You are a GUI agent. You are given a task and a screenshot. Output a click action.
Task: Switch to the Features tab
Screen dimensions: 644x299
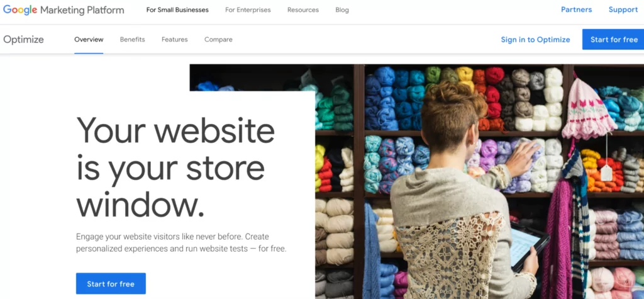pyautogui.click(x=175, y=40)
